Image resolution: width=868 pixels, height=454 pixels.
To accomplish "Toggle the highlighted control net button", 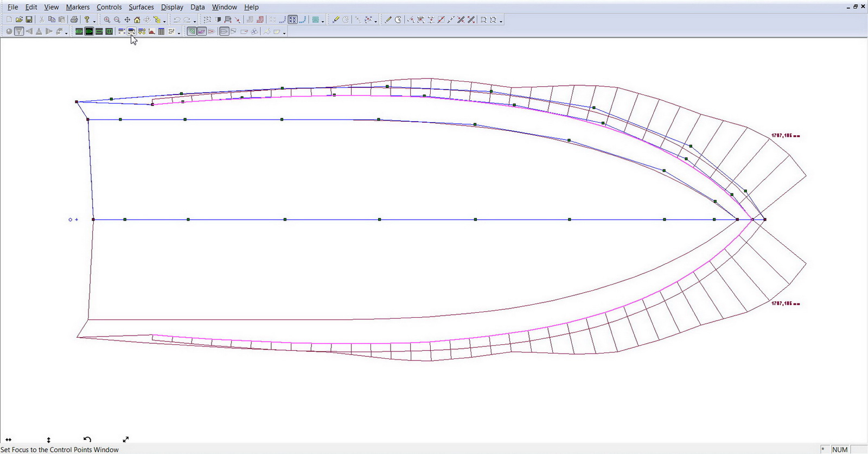I will click(x=292, y=20).
